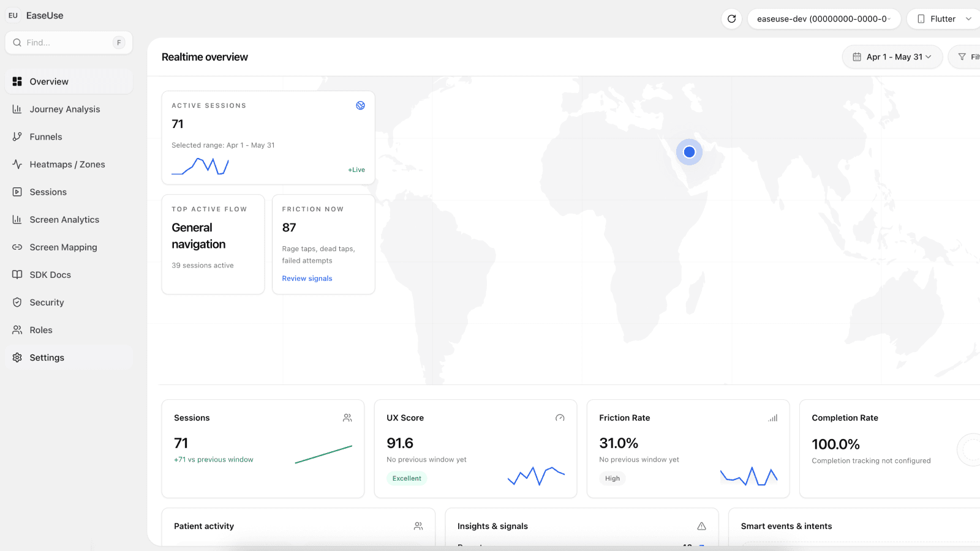
Task: Click the 39 sessions active text
Action: point(203,266)
